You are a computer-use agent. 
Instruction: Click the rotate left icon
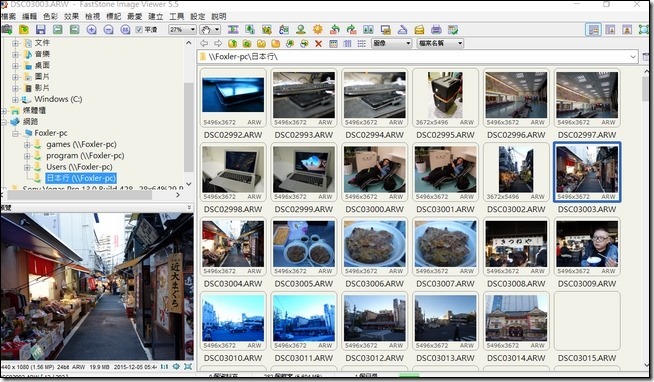point(335,30)
